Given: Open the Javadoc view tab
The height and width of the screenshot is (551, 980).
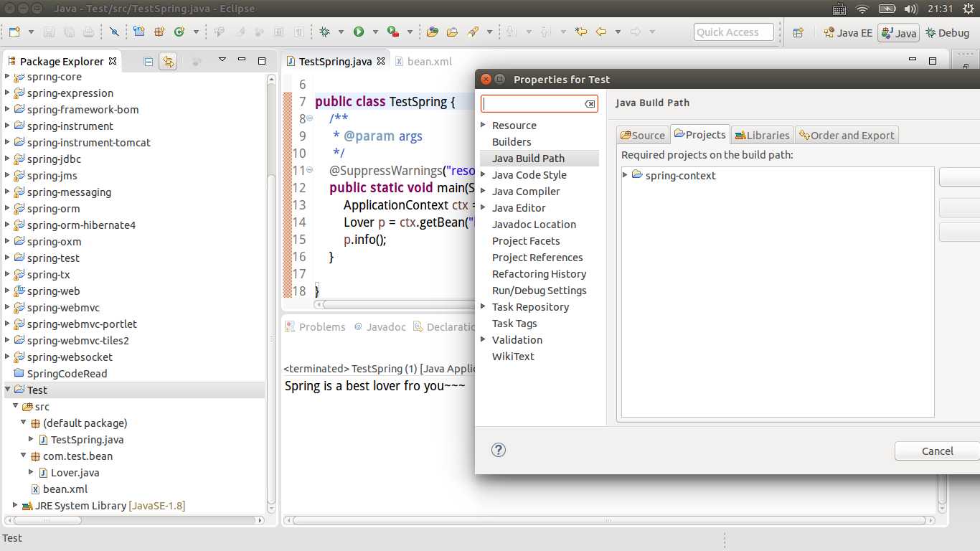Looking at the screenshot, I should 380,326.
